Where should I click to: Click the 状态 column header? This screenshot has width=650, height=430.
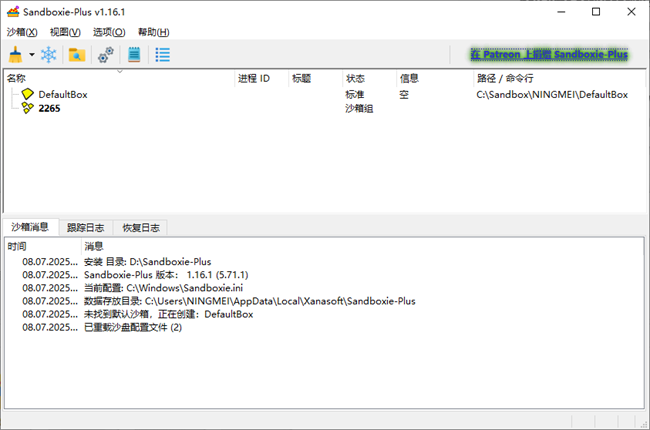pos(370,78)
